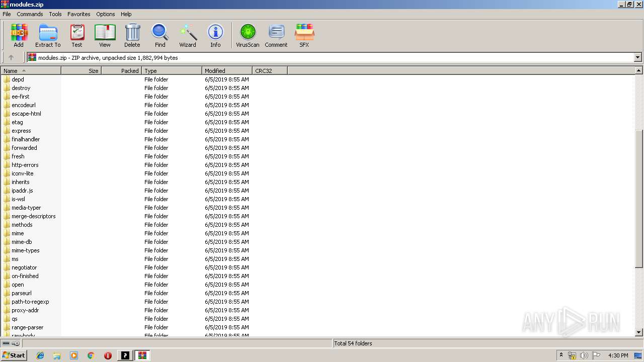Image resolution: width=644 pixels, height=362 pixels.
Task: Show archive Info icon
Action: [215, 36]
